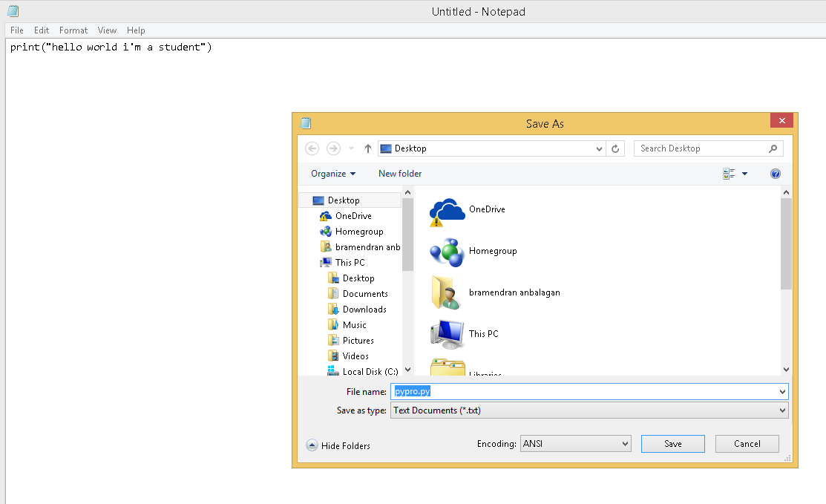The height and width of the screenshot is (504, 826).
Task: Select the large This PC icon
Action: click(448, 335)
